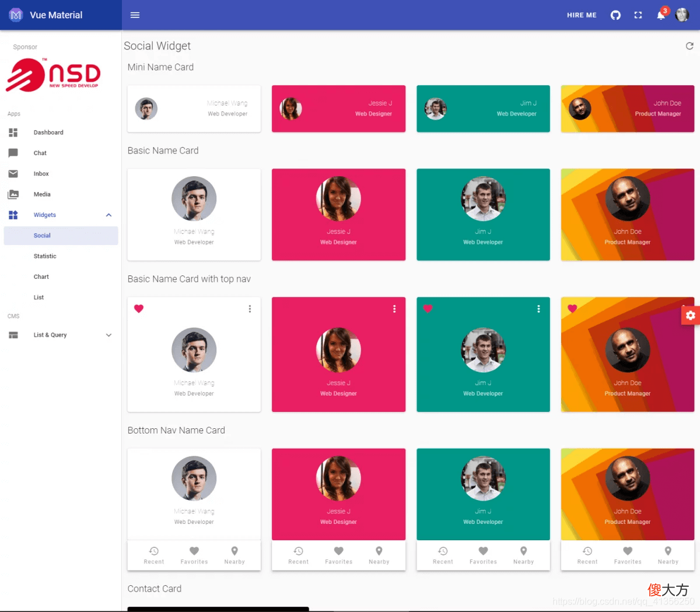Open the red settings gear panel
This screenshot has width=700, height=612.
click(691, 315)
